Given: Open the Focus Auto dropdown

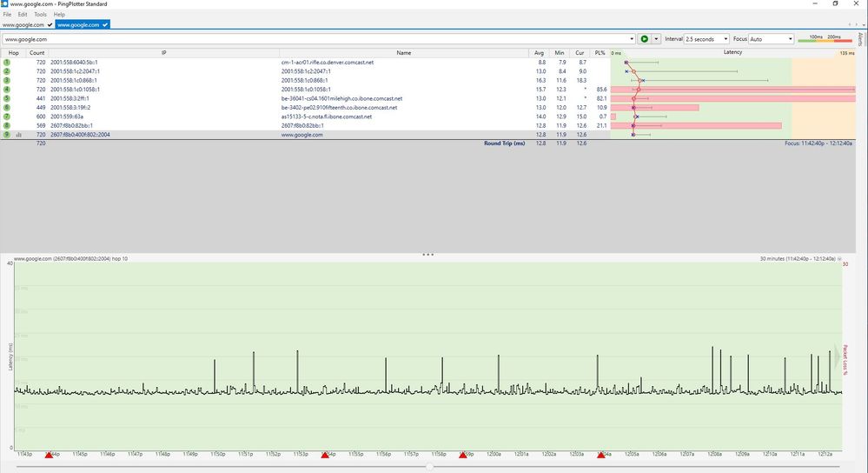Looking at the screenshot, I should point(772,39).
